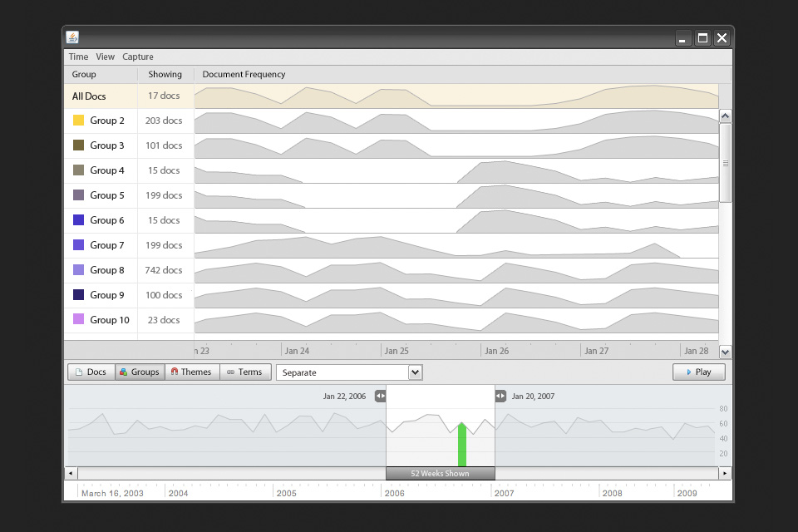This screenshot has height=532, width=798.
Task: Open the Time menu
Action: pos(78,57)
